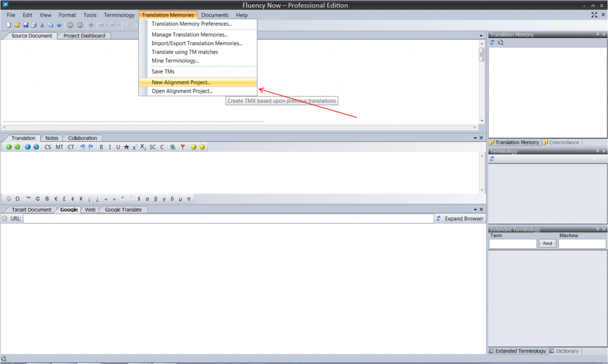608x364 pixels.
Task: Open the Documents menu
Action: (215, 15)
